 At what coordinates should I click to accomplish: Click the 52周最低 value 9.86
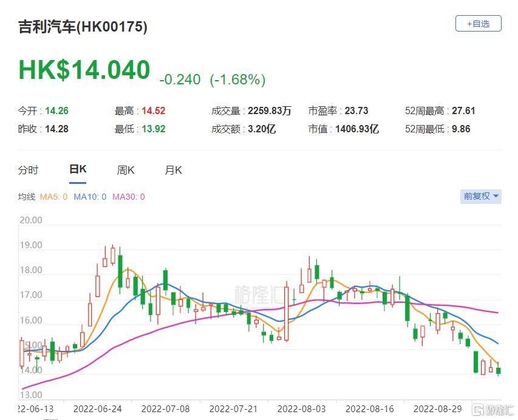point(461,129)
